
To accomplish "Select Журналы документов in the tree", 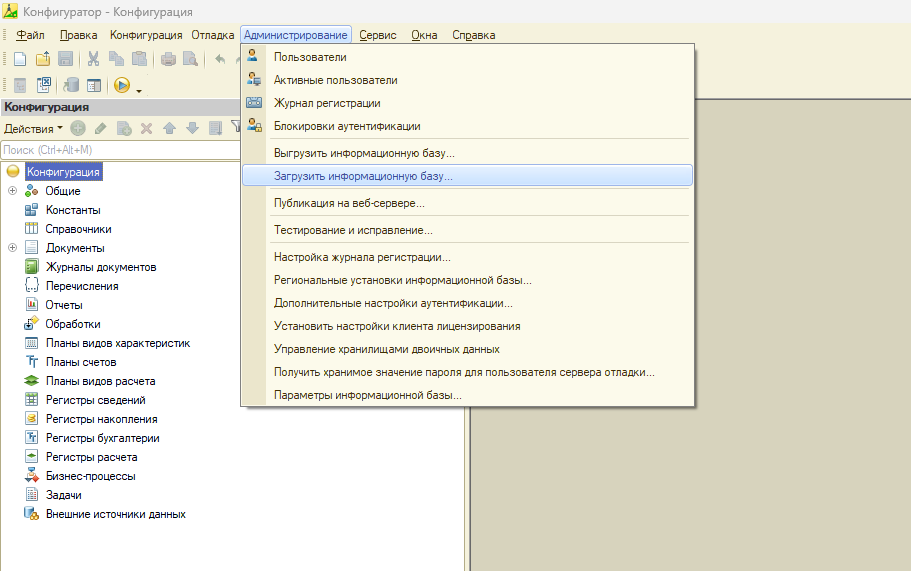I will 101,267.
